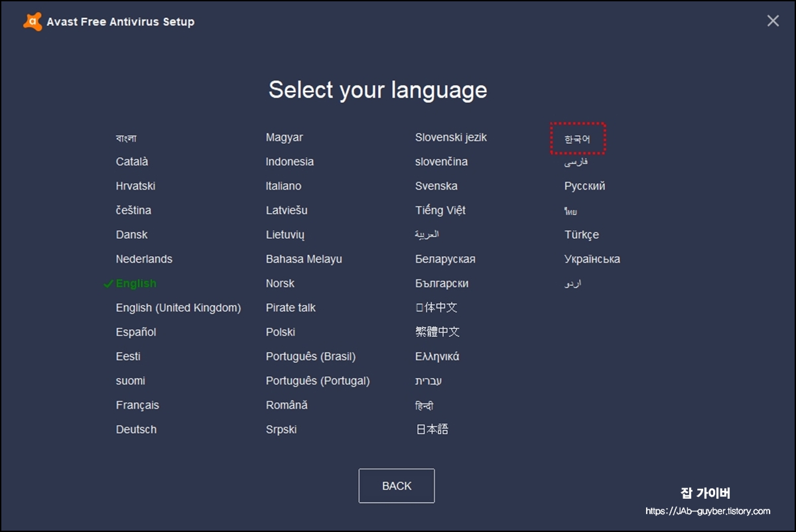The height and width of the screenshot is (532, 796).
Task: Select Srpski language
Action: click(281, 430)
